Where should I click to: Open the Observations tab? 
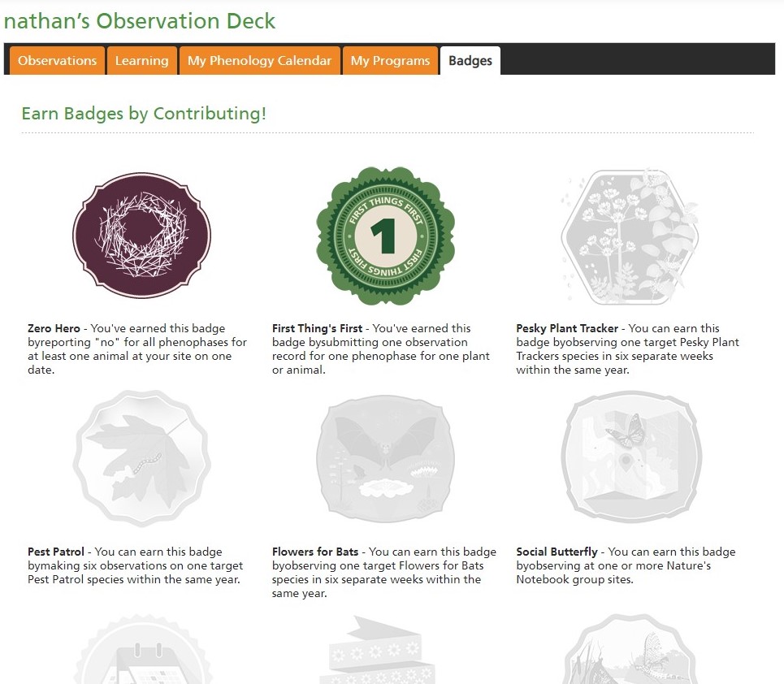[57, 60]
